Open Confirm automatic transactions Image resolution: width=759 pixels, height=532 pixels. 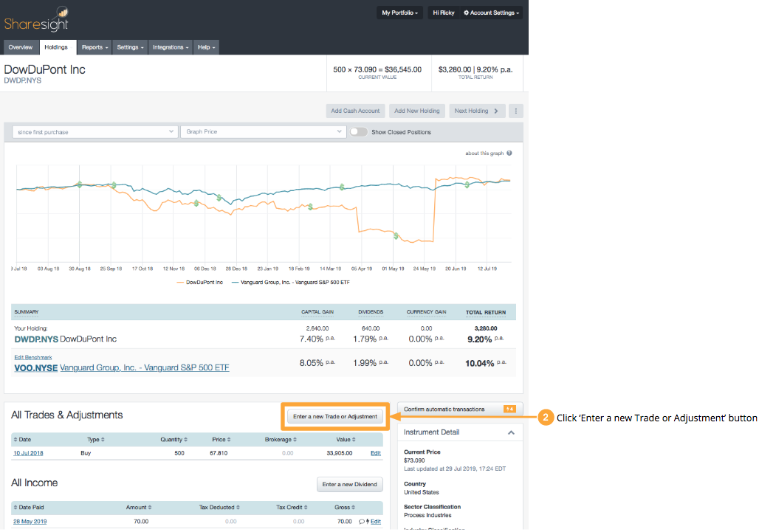(460, 410)
